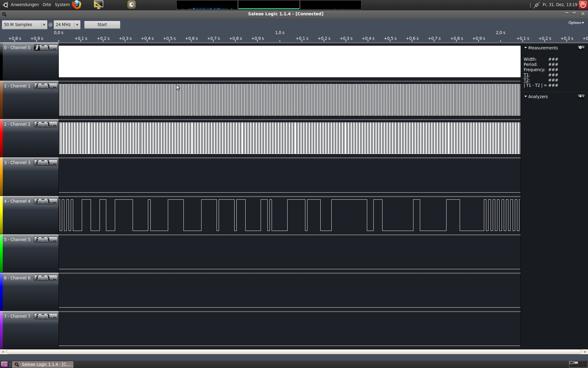Click the Channel 0 label
The image size is (588, 368).
pos(17,48)
